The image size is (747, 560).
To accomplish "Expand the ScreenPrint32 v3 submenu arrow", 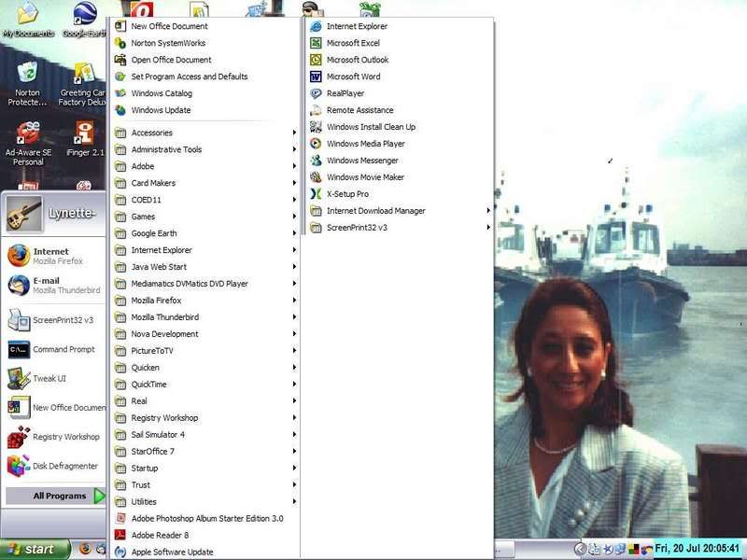I will (488, 228).
